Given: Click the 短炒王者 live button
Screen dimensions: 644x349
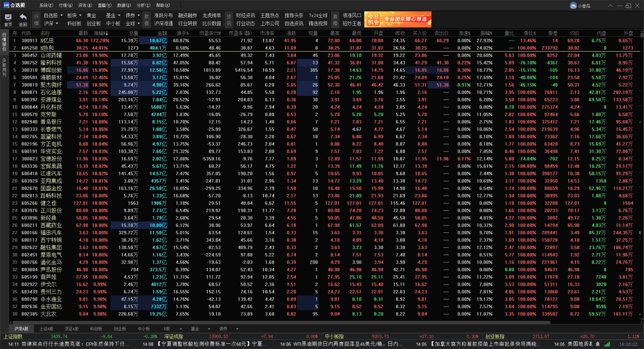Looking at the screenshot, I should (352, 23).
